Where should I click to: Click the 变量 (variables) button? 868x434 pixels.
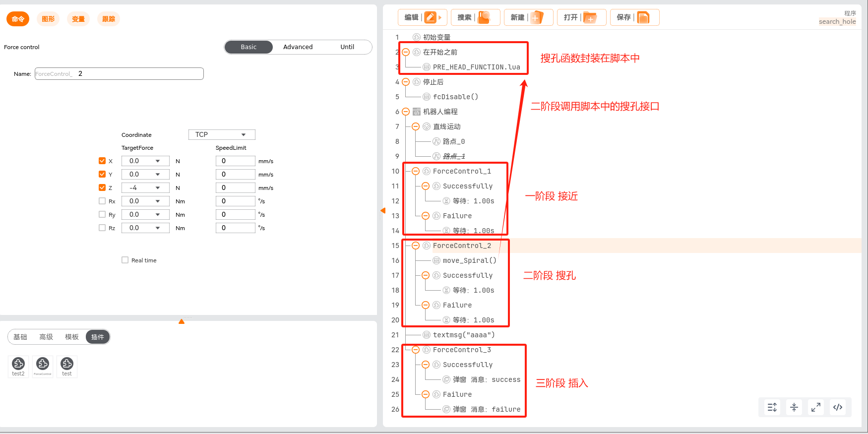[x=78, y=19]
